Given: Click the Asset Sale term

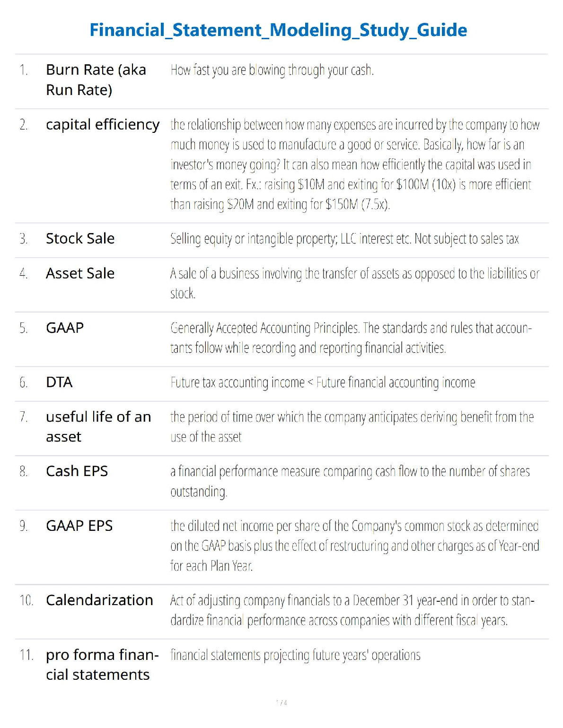Looking at the screenshot, I should tap(80, 273).
